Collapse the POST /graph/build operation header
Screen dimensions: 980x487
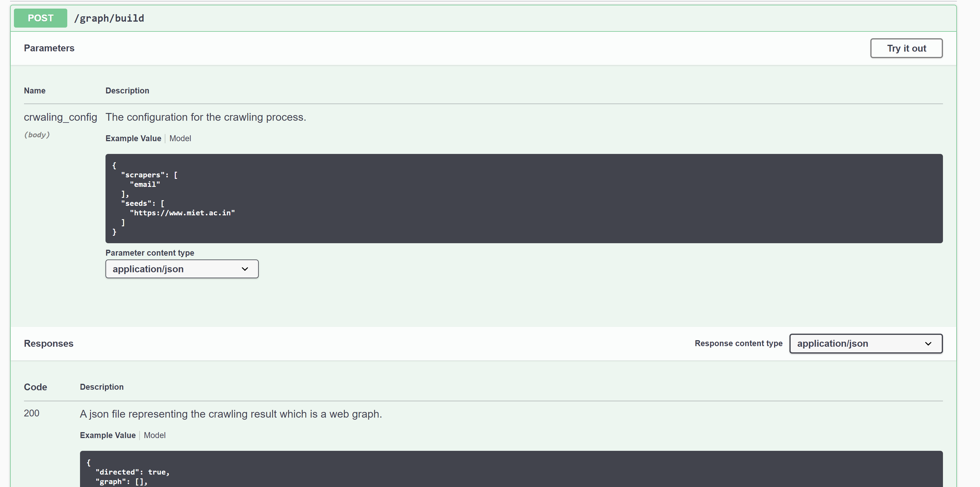coord(483,18)
